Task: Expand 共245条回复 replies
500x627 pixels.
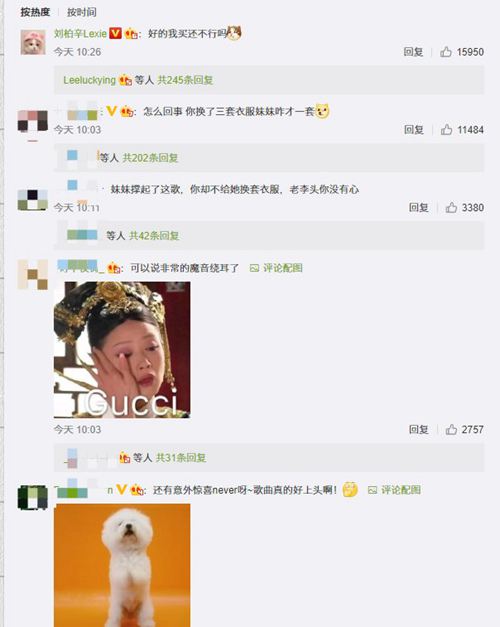Action: [x=185, y=80]
